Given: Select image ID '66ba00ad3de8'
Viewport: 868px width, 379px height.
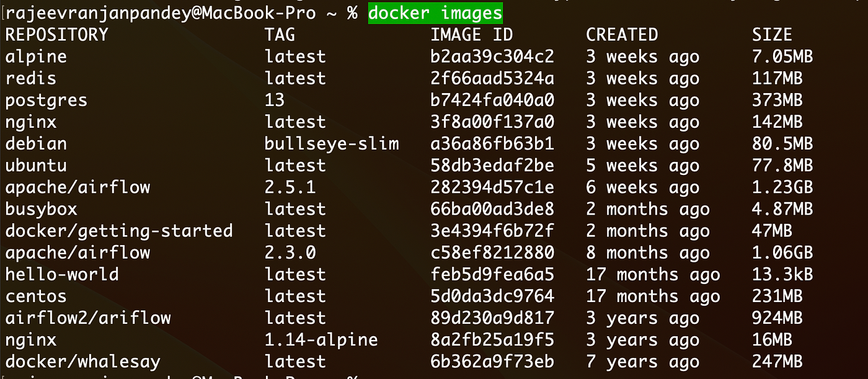Looking at the screenshot, I should 492,210.
